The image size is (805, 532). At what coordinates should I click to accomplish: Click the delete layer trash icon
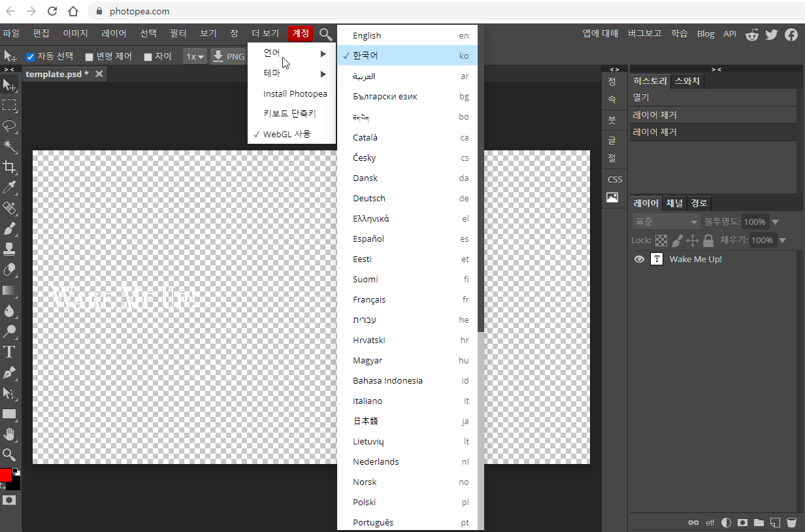(x=791, y=523)
